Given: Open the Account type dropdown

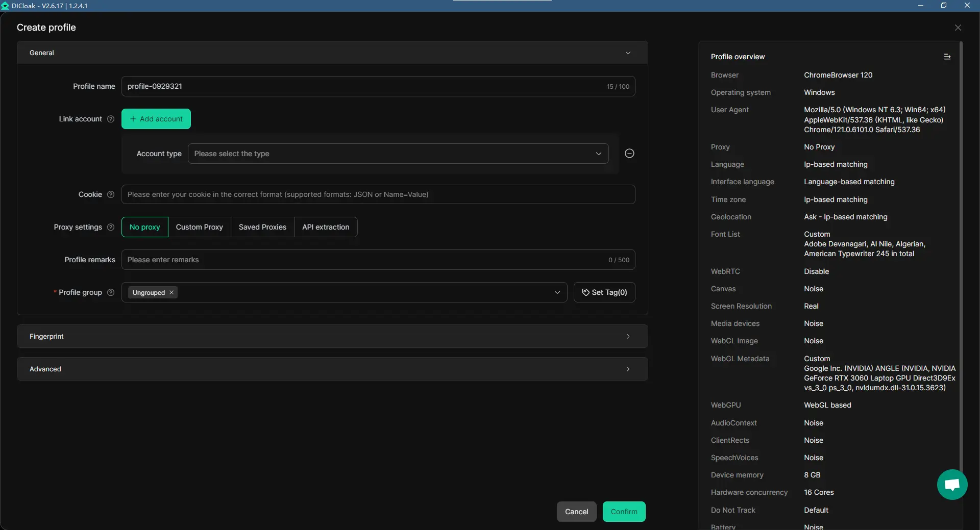Looking at the screenshot, I should [398, 154].
